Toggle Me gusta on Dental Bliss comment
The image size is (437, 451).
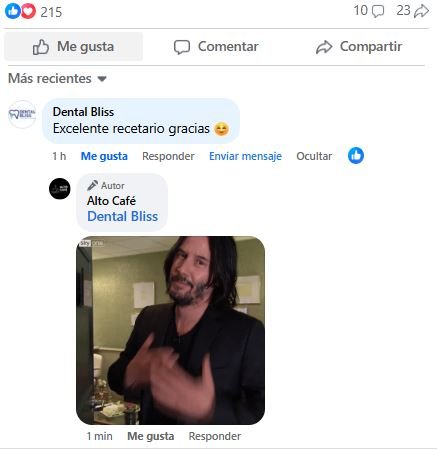[x=104, y=156]
